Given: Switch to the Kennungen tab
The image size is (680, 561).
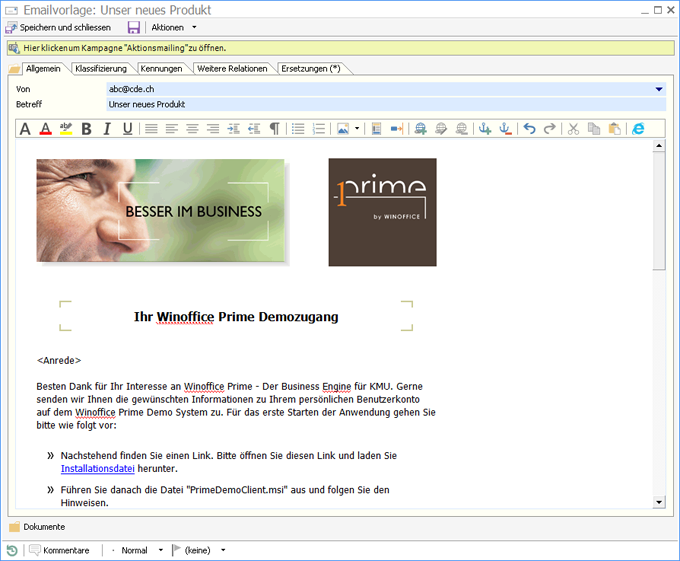Looking at the screenshot, I should pyautogui.click(x=161, y=68).
